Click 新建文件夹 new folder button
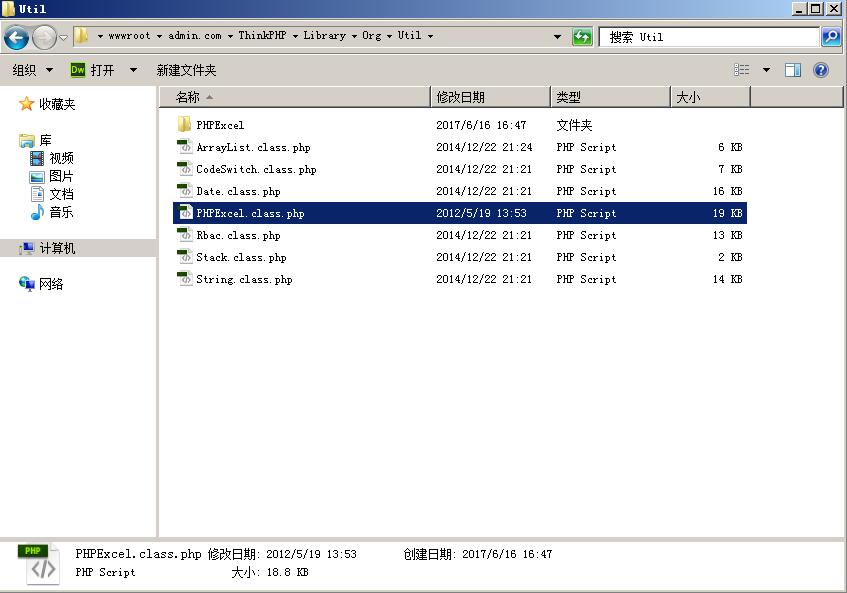Screen dimensions: 847x593 tap(186, 70)
